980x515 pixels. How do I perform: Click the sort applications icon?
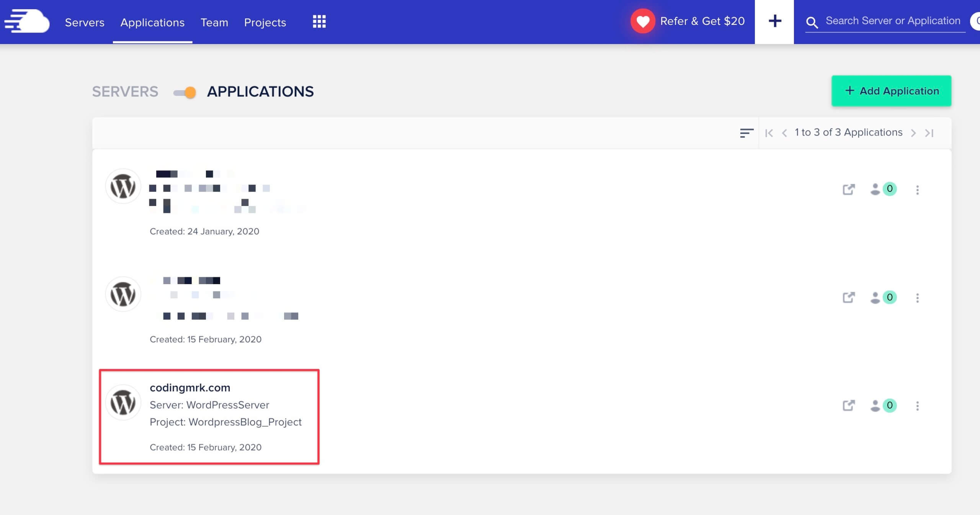pyautogui.click(x=746, y=133)
